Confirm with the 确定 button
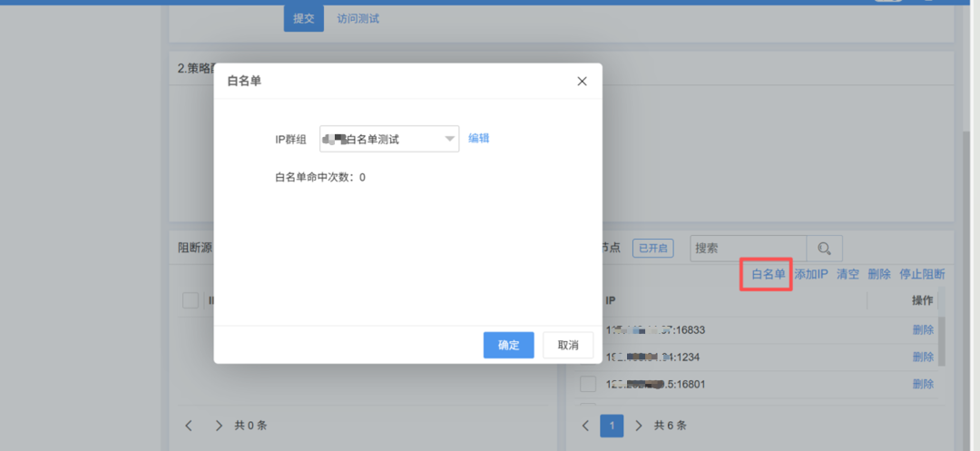 [509, 345]
